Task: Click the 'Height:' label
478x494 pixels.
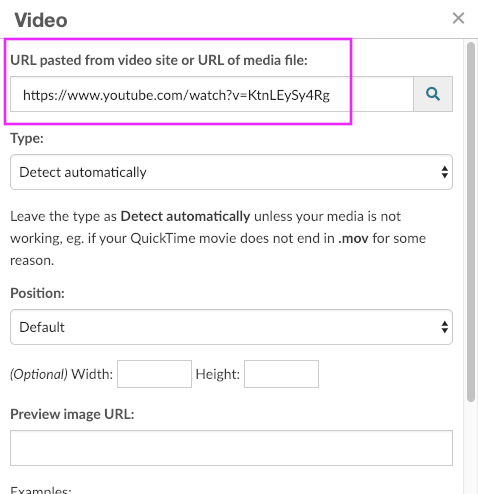Action: point(218,374)
